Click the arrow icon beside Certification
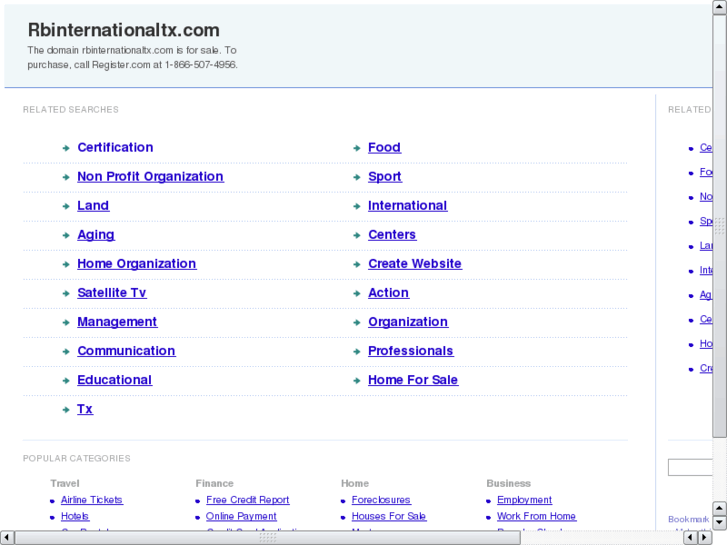Image resolution: width=727 pixels, height=545 pixels. click(x=66, y=148)
